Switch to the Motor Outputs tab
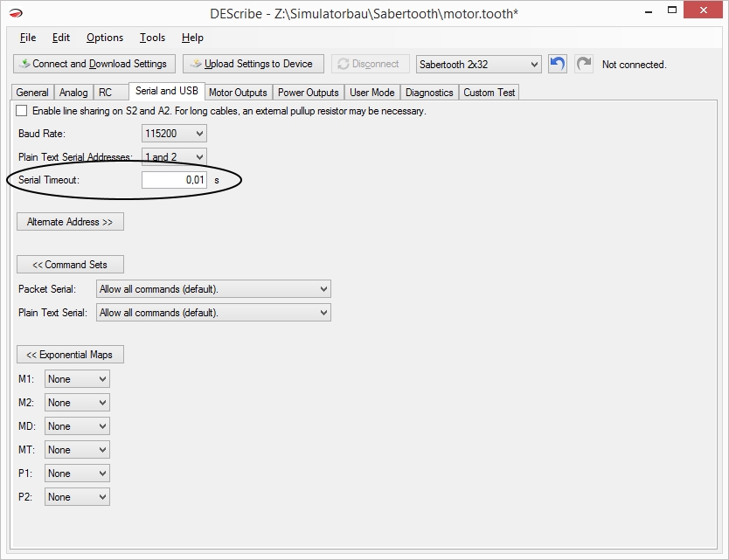The width and height of the screenshot is (729, 560). click(238, 93)
